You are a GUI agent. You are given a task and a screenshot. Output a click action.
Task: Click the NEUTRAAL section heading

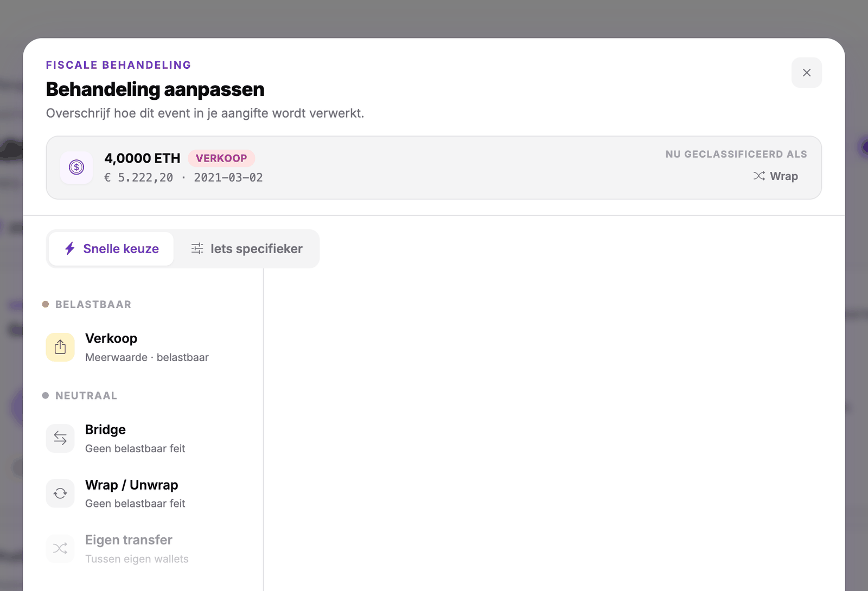(86, 396)
